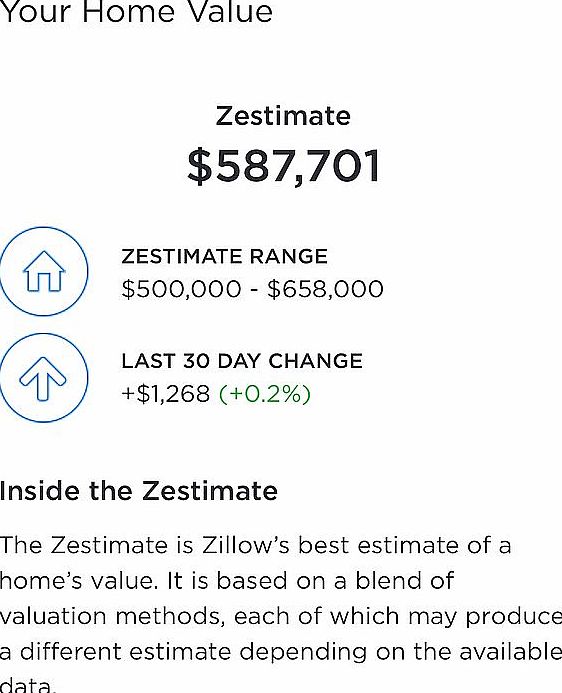Click the word RANGE in the label

coord(289,256)
